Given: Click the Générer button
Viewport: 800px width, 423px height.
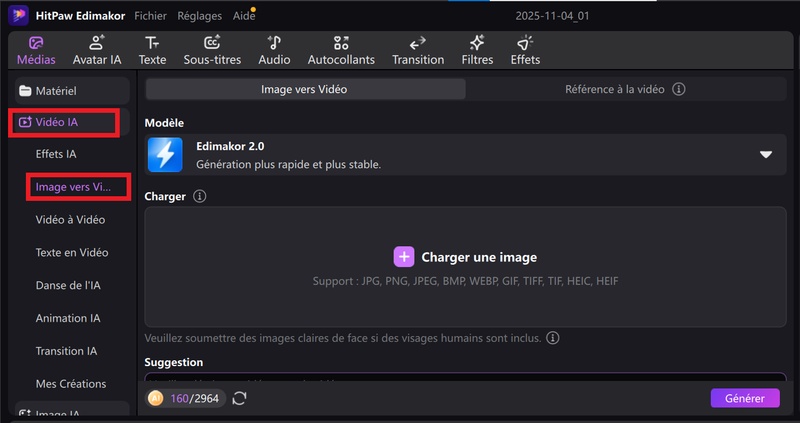Looking at the screenshot, I should click(745, 399).
